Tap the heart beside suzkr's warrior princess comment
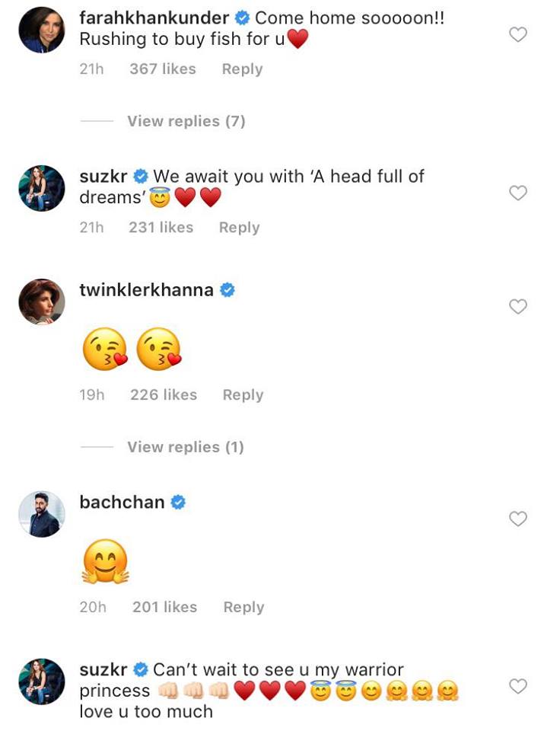The image size is (560, 731). [x=518, y=684]
